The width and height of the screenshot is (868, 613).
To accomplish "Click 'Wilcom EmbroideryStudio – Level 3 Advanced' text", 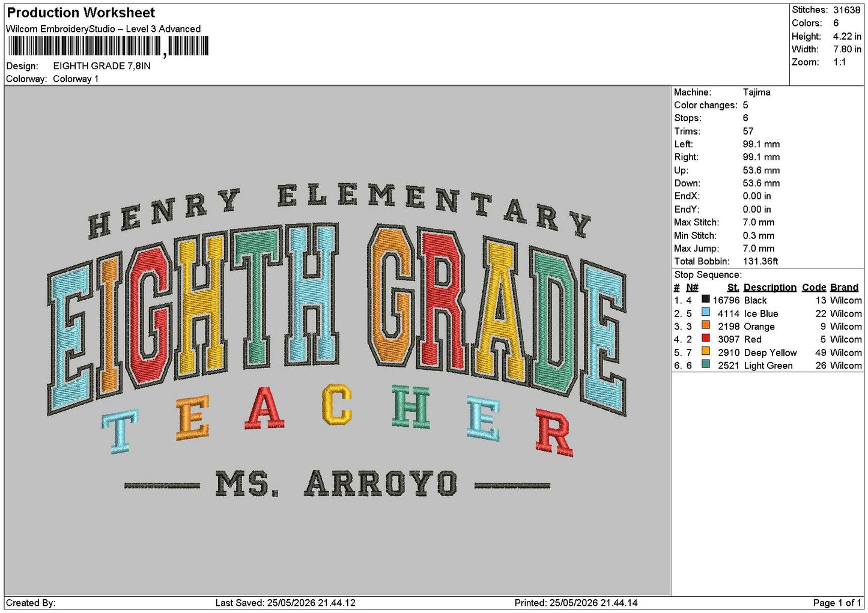I will [103, 29].
